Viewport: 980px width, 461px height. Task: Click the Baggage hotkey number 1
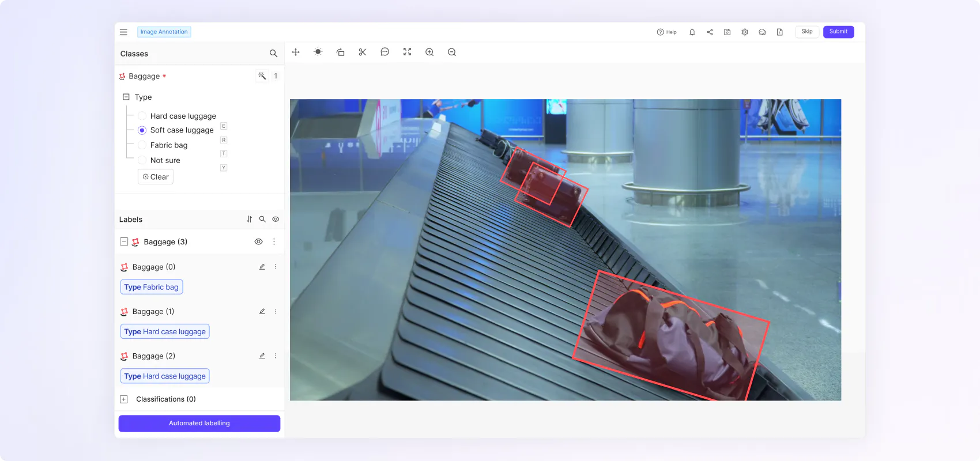pyautogui.click(x=276, y=76)
